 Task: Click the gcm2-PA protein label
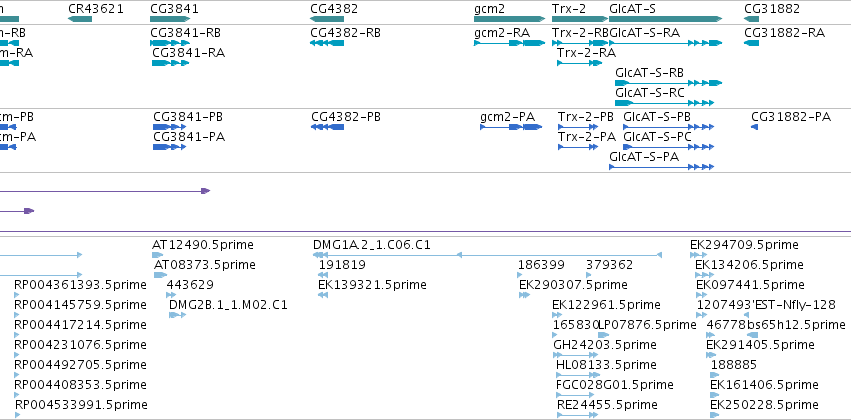507,117
